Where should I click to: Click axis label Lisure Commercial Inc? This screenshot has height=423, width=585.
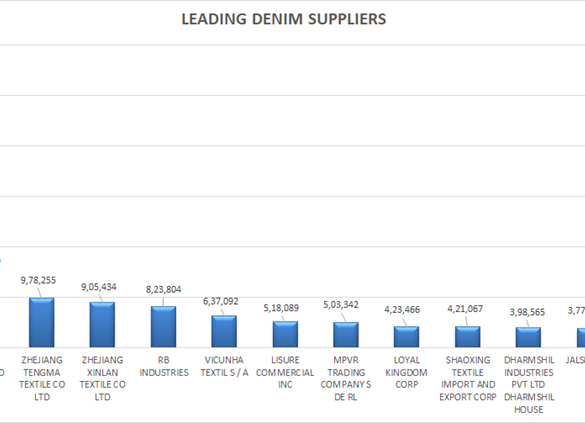coord(285,372)
